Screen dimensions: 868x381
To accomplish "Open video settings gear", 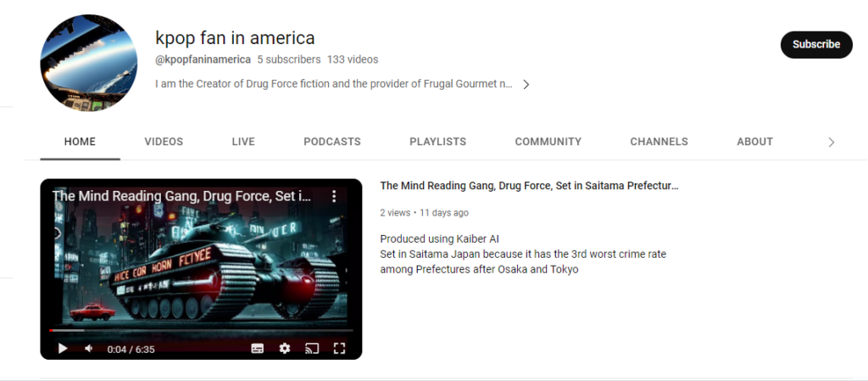I will [285, 348].
